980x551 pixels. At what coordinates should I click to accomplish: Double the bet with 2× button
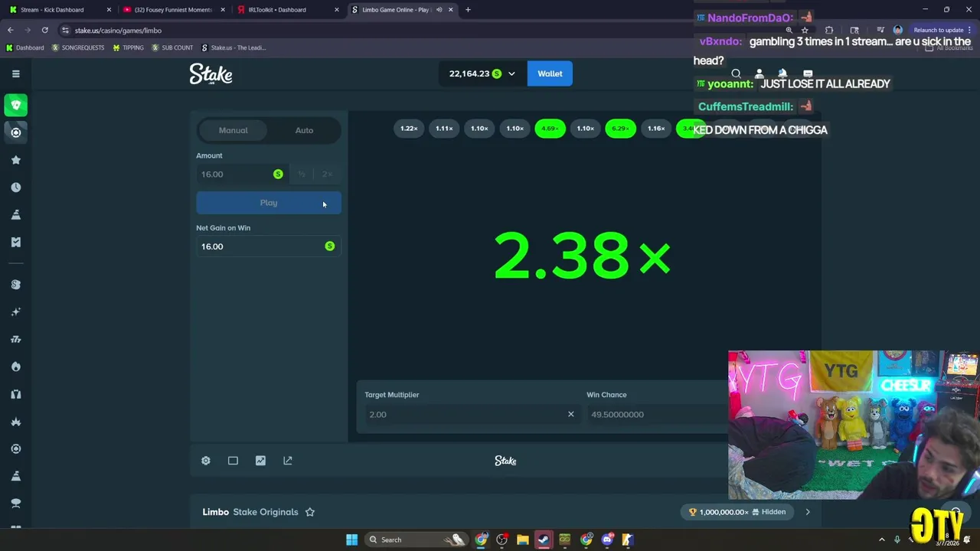pos(327,174)
